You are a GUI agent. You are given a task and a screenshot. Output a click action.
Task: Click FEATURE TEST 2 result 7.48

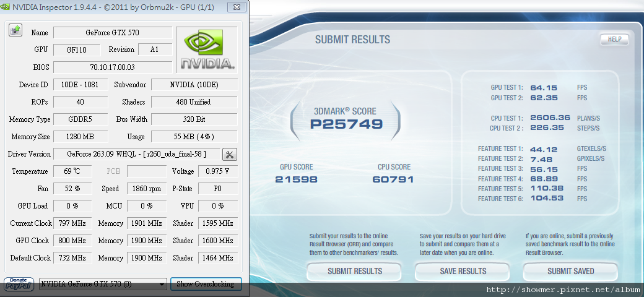pyautogui.click(x=541, y=159)
